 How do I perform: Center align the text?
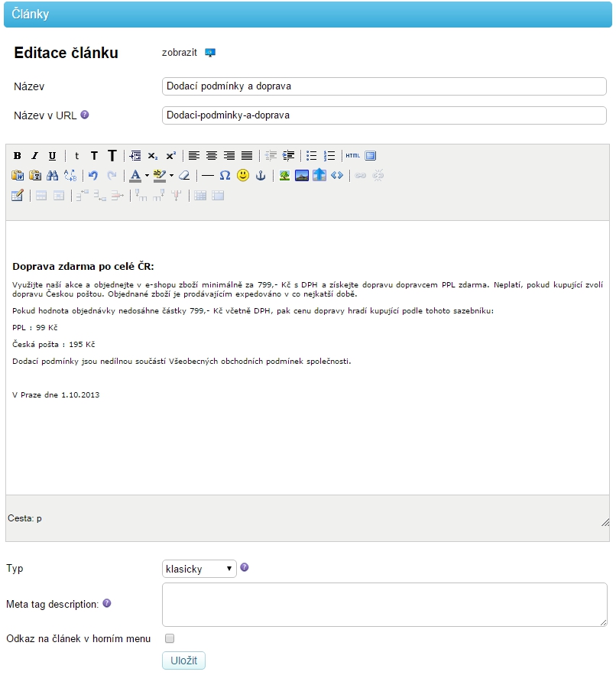point(212,156)
